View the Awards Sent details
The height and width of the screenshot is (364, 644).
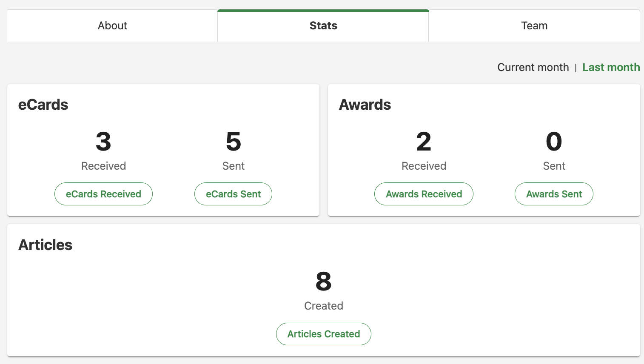pos(554,194)
